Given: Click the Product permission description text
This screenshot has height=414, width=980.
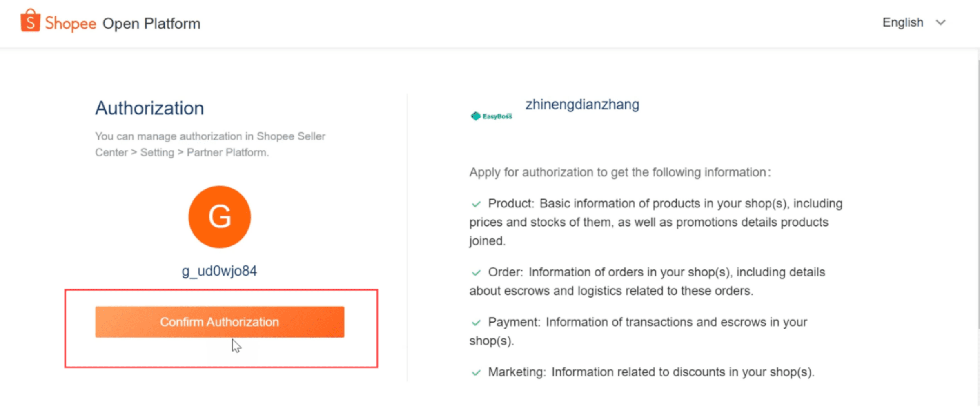Looking at the screenshot, I should point(656,222).
